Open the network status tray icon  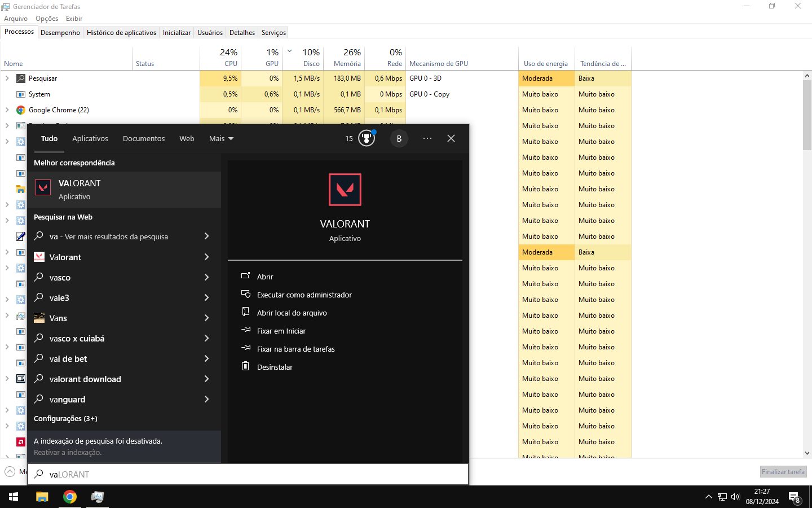point(722,497)
